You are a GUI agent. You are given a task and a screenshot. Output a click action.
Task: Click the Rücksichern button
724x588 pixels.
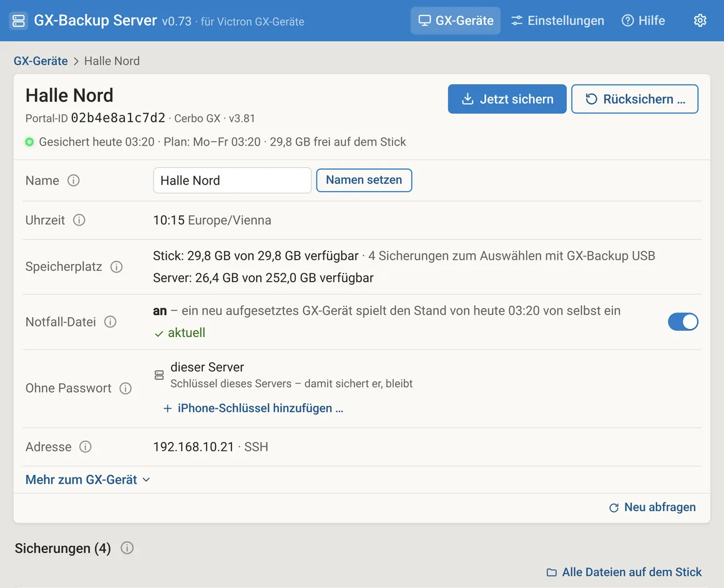click(x=635, y=99)
